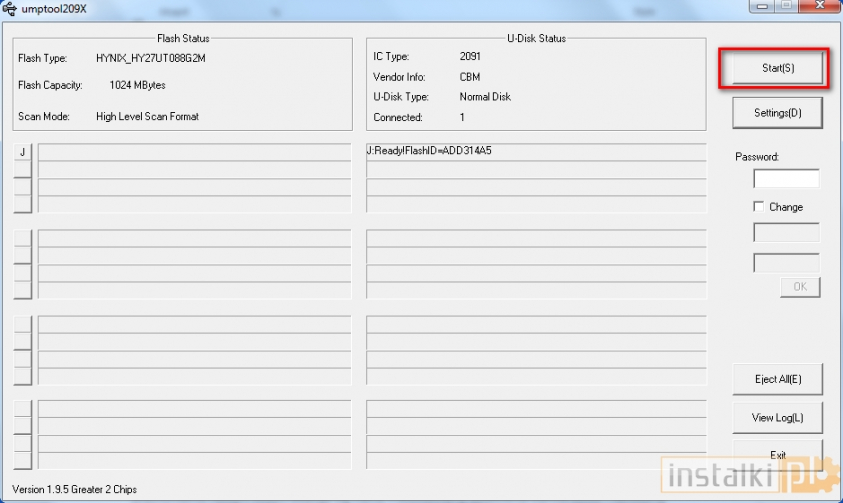Select the J drive port button
The width and height of the screenshot is (843, 503).
(22, 152)
